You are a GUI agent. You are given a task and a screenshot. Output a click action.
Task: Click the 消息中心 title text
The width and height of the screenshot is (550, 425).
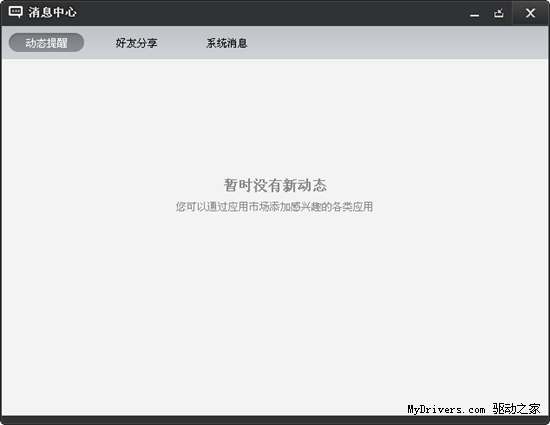tap(52, 12)
